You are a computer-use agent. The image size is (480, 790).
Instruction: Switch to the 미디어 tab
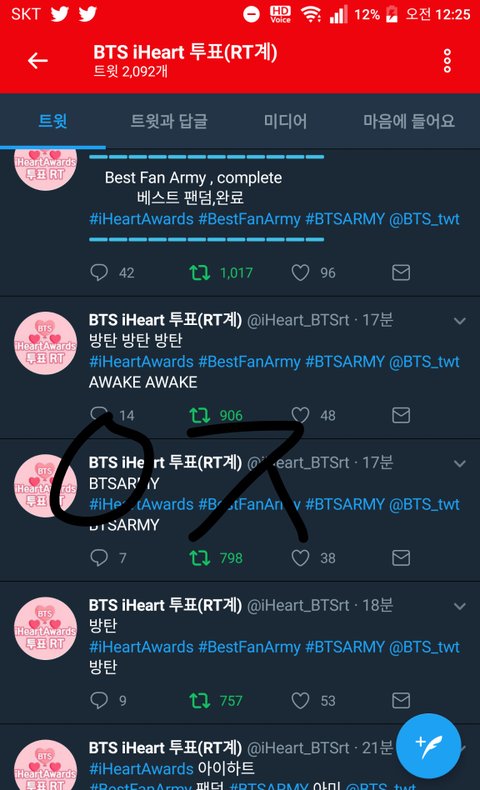click(x=285, y=121)
